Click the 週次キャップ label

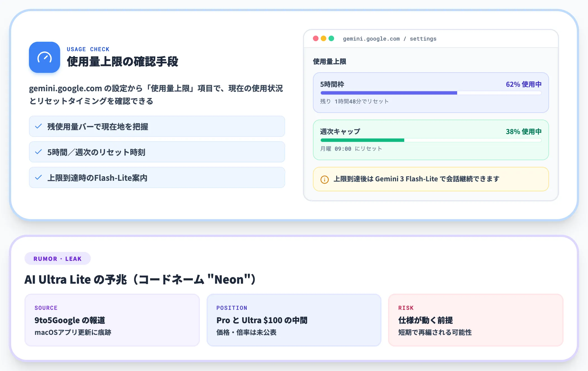pyautogui.click(x=340, y=132)
